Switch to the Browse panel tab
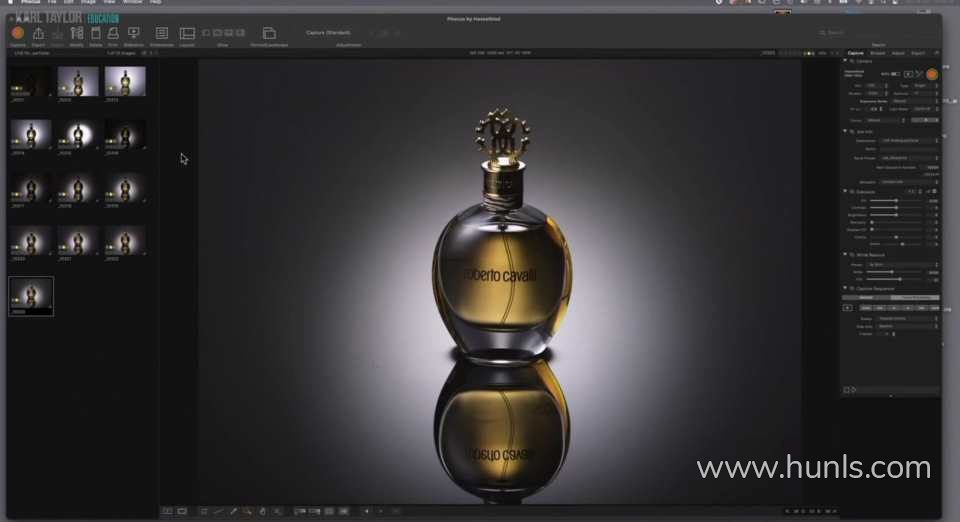 [877, 53]
